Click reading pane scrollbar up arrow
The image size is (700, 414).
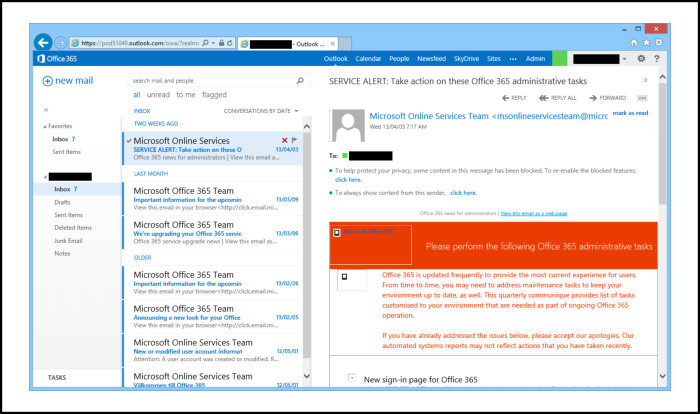tap(662, 77)
